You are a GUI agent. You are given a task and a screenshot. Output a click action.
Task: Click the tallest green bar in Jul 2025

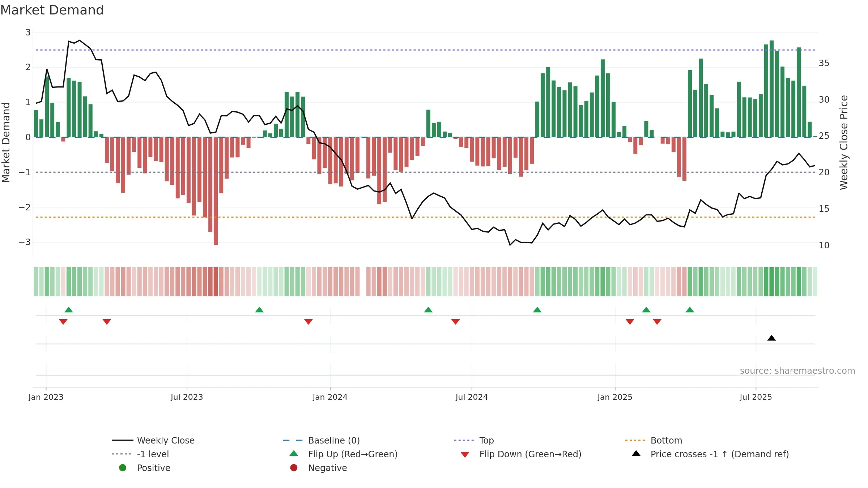coord(771,89)
